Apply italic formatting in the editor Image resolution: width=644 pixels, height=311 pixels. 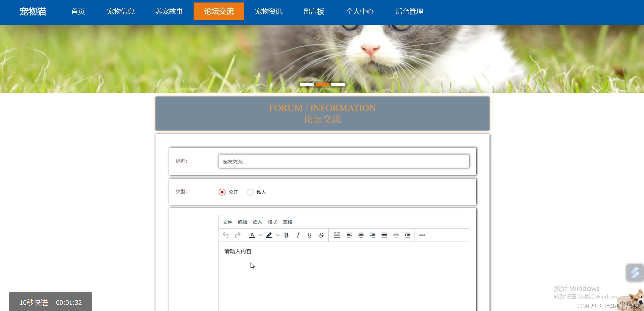click(x=298, y=235)
